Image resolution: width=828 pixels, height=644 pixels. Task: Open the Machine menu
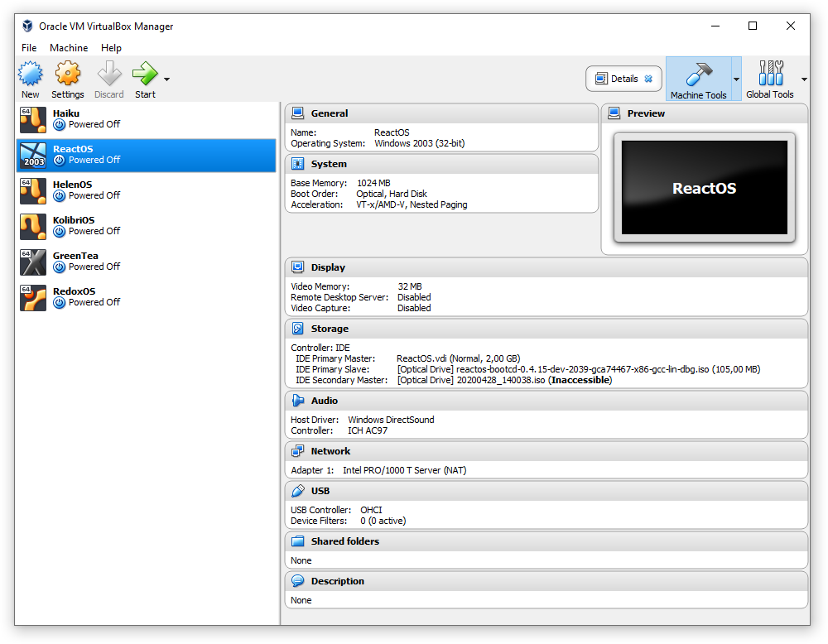(x=69, y=48)
